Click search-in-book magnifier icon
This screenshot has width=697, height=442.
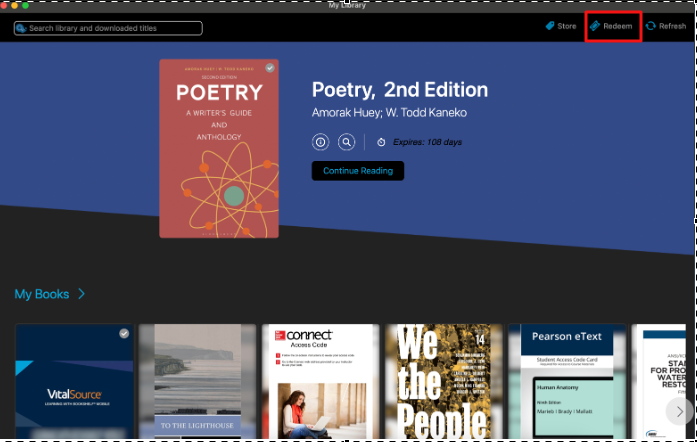[346, 142]
